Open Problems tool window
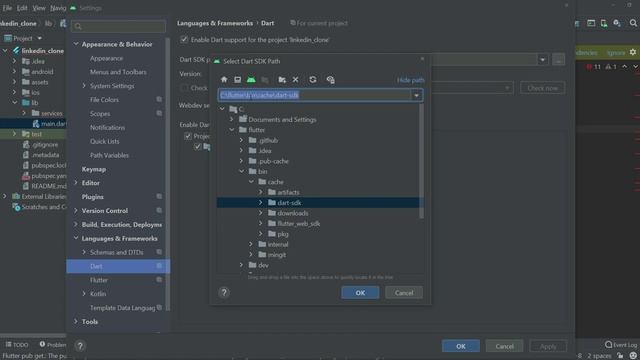Image resolution: width=640 pixels, height=360 pixels. [53, 345]
